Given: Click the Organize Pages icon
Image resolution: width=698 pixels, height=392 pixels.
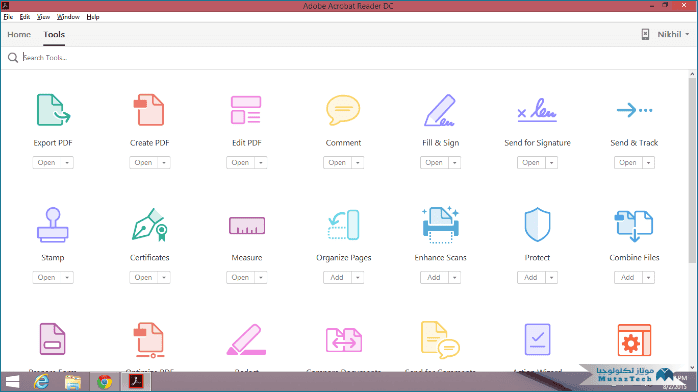Looking at the screenshot, I should click(343, 225).
